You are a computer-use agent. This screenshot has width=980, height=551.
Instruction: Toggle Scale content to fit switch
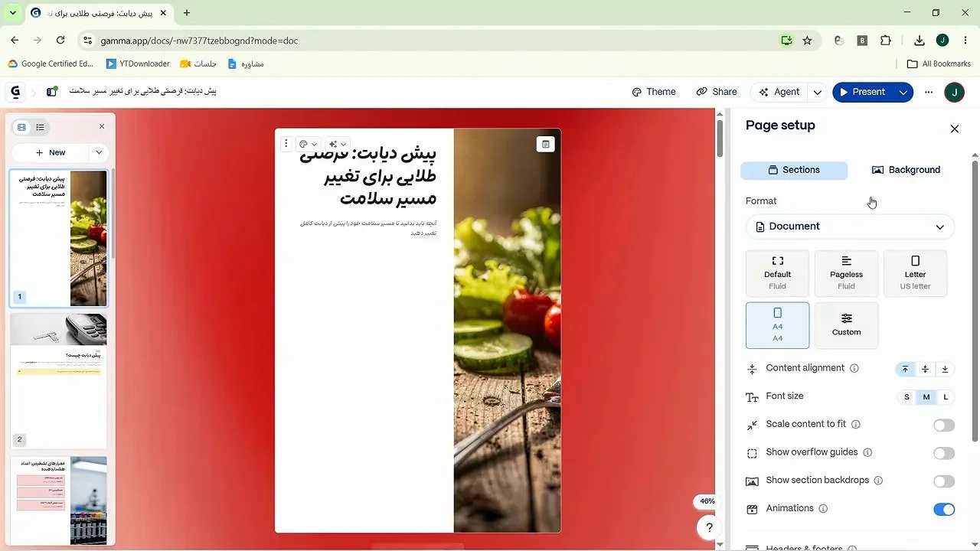(944, 425)
